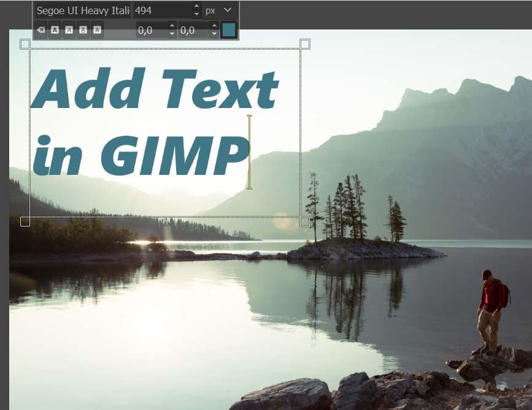Toggle underline text style
The height and width of the screenshot is (410, 532).
pos(83,30)
